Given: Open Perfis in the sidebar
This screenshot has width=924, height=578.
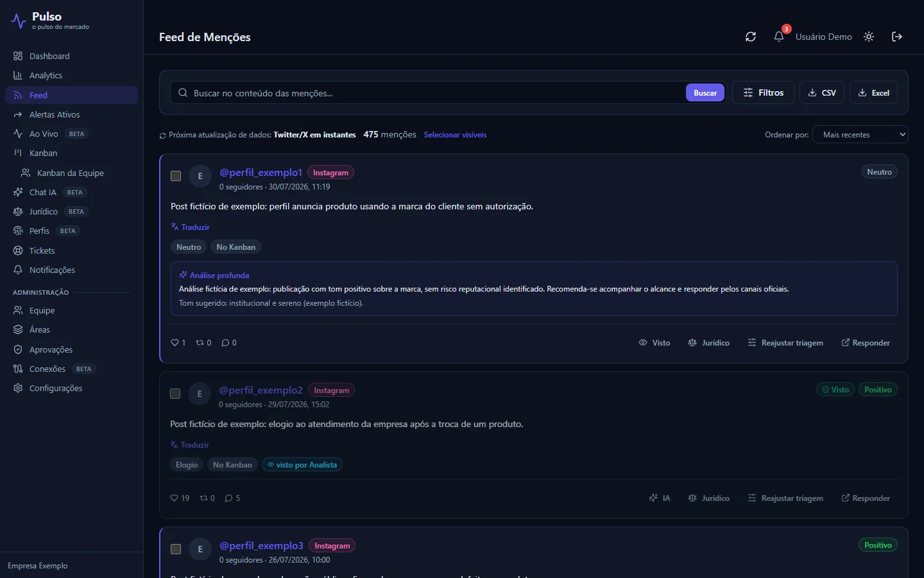Looking at the screenshot, I should click(72, 231).
